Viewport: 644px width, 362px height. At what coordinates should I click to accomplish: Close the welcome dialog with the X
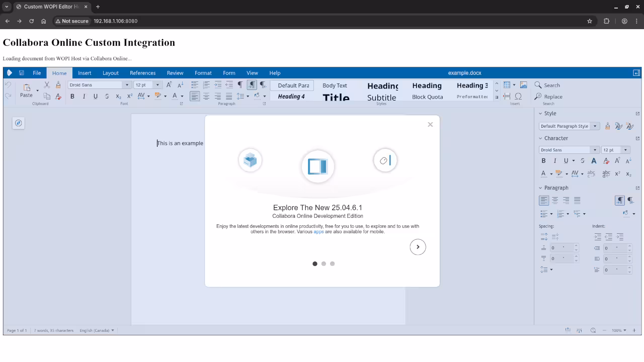pos(430,125)
